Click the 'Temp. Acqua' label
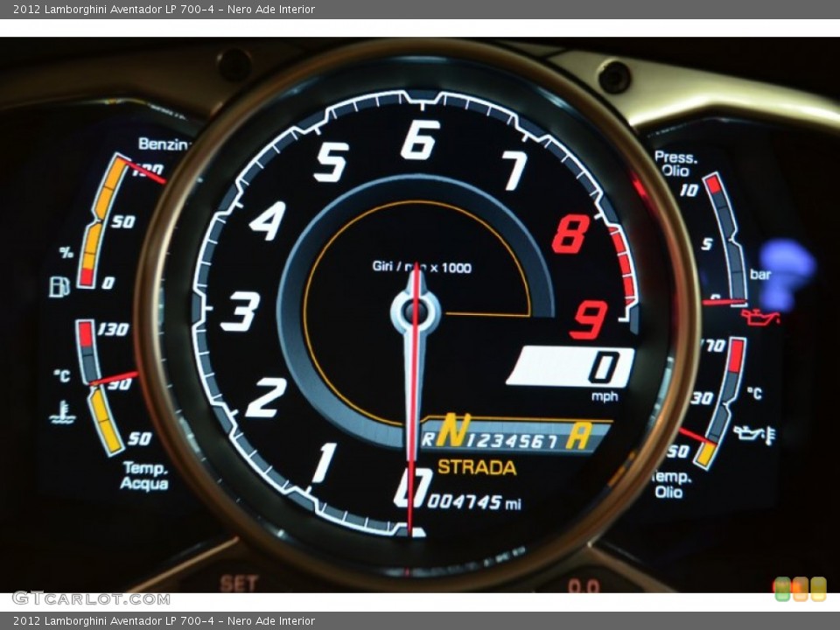The width and height of the screenshot is (840, 630). [x=144, y=476]
